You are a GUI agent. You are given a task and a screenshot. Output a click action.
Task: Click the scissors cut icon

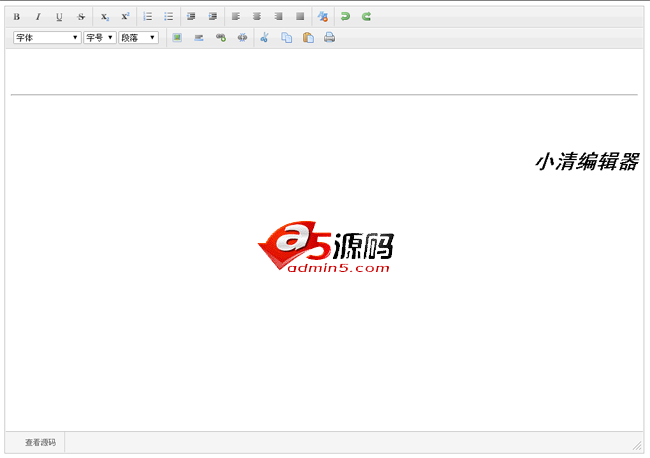265,38
